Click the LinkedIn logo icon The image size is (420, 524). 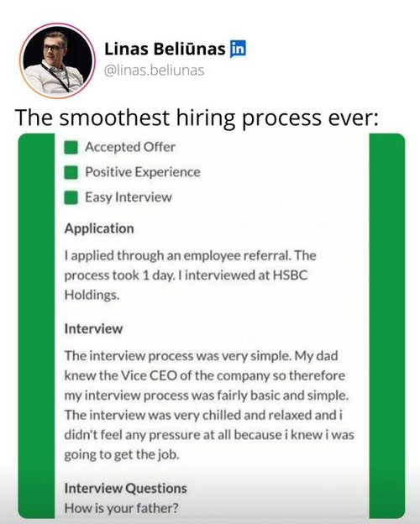tap(238, 49)
